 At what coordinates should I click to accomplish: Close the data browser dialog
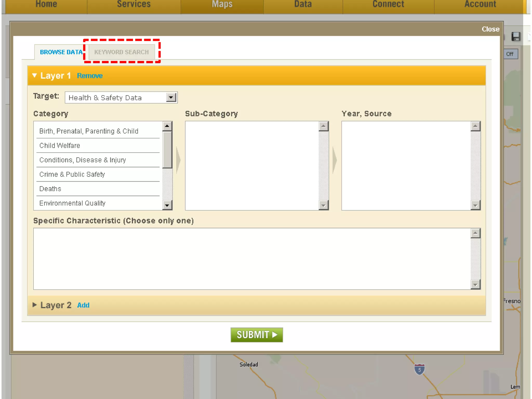[490, 29]
